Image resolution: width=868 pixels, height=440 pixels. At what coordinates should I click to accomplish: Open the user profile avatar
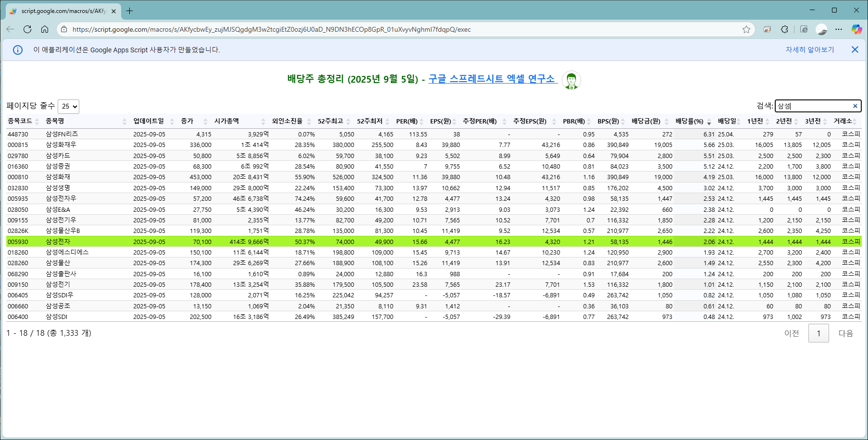point(821,29)
